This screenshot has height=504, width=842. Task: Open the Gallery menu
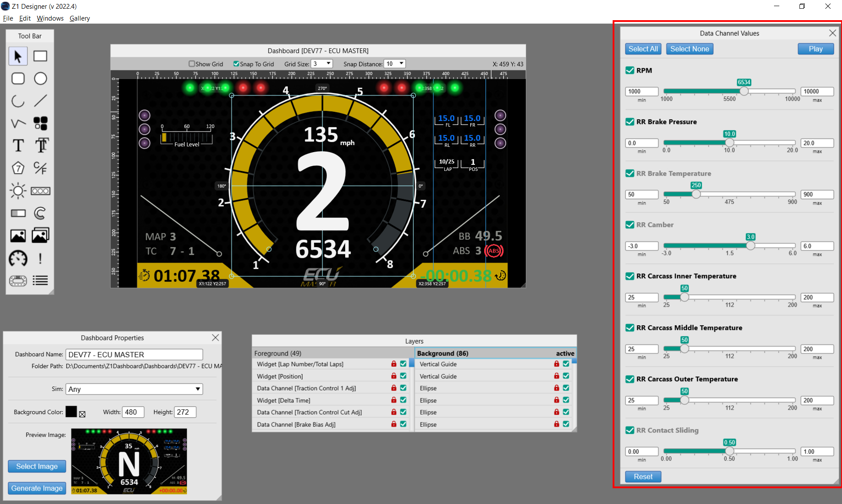(x=80, y=18)
